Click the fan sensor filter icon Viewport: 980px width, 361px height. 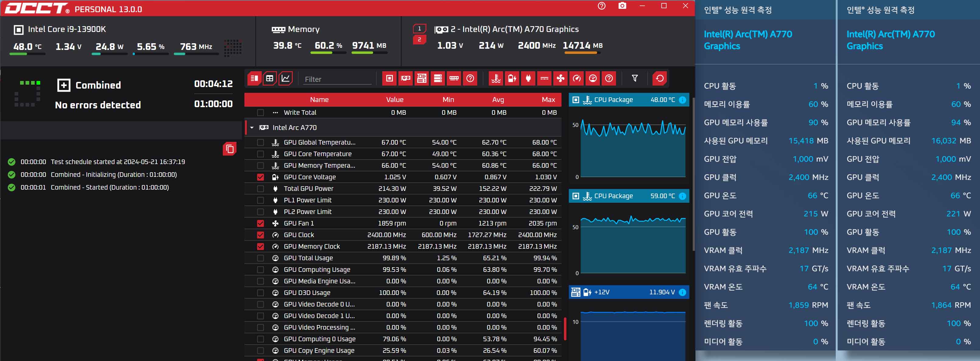[560, 78]
